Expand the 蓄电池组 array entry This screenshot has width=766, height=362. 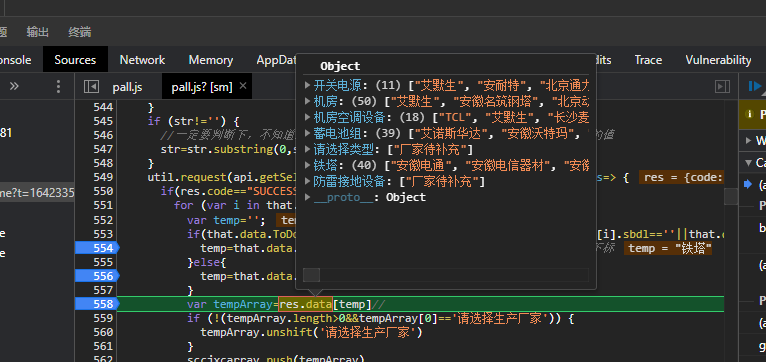point(307,133)
